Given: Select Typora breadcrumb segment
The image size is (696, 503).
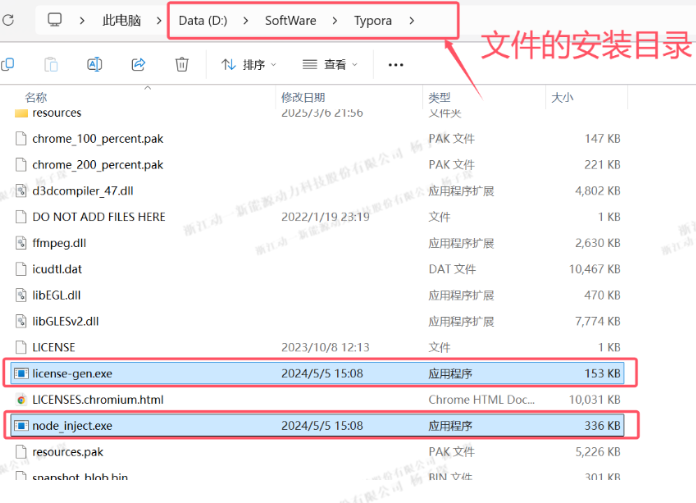Looking at the screenshot, I should pos(372,20).
